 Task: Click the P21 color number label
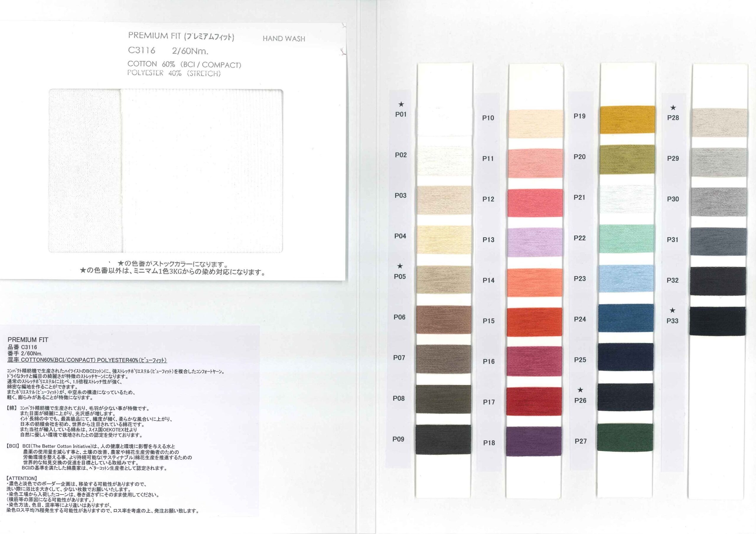pos(579,197)
